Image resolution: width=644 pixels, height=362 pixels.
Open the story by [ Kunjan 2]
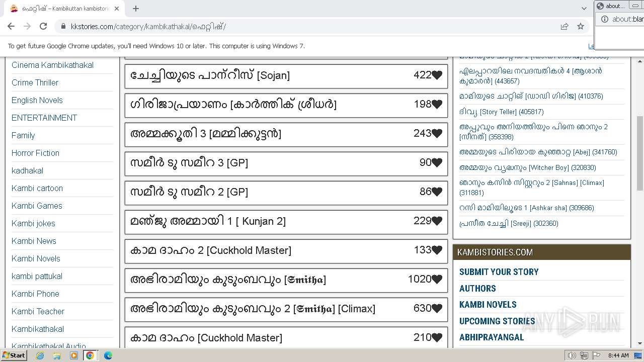tap(208, 221)
